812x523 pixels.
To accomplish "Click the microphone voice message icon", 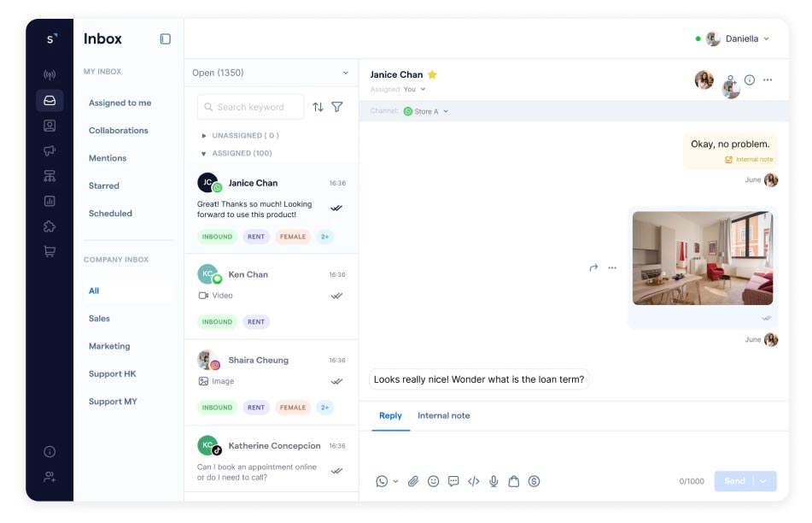I will (494, 481).
